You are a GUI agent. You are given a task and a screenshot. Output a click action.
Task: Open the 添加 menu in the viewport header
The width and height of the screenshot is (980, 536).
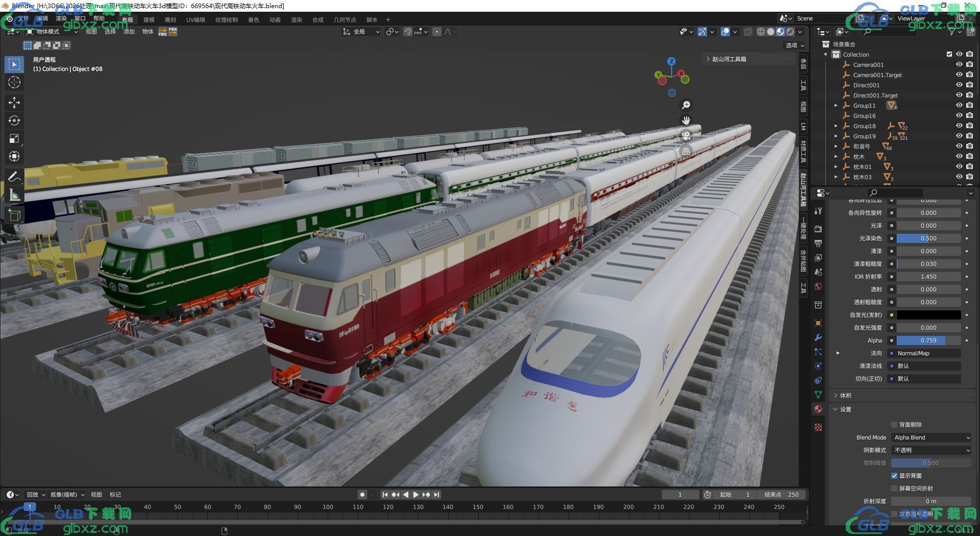129,32
